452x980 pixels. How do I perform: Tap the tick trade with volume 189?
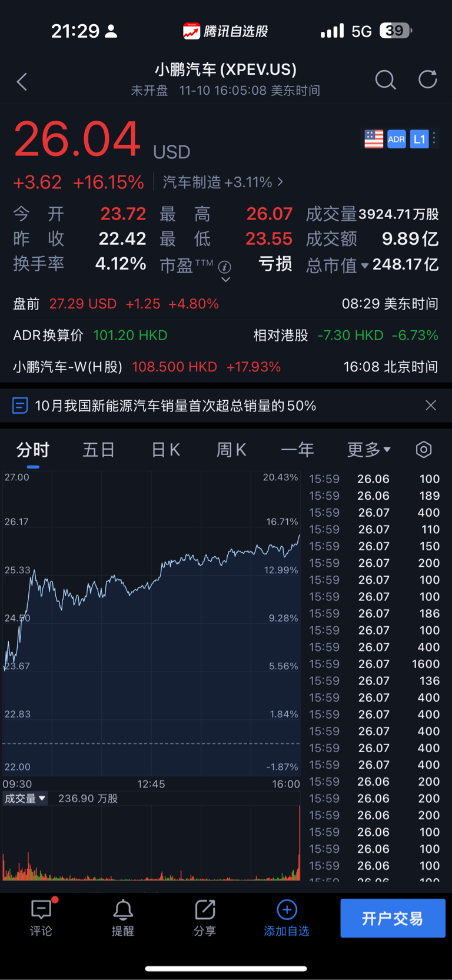tap(374, 496)
